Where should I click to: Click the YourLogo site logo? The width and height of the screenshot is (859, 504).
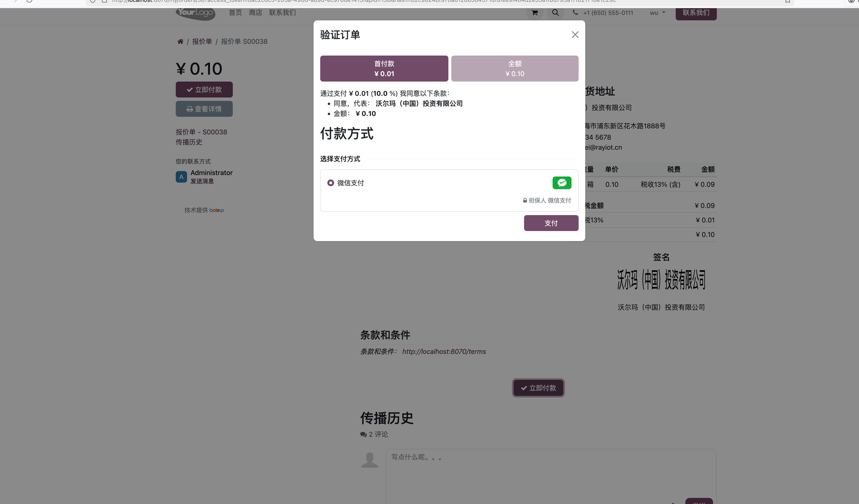[x=195, y=14]
